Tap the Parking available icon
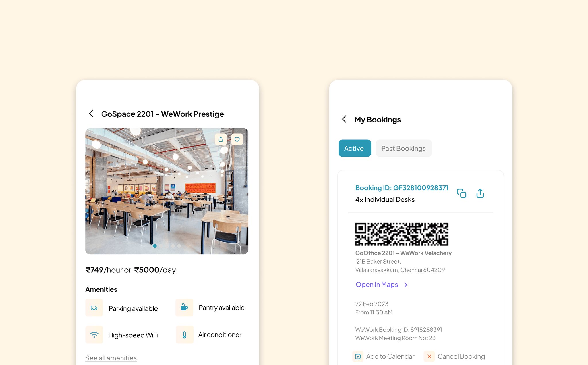 94,308
